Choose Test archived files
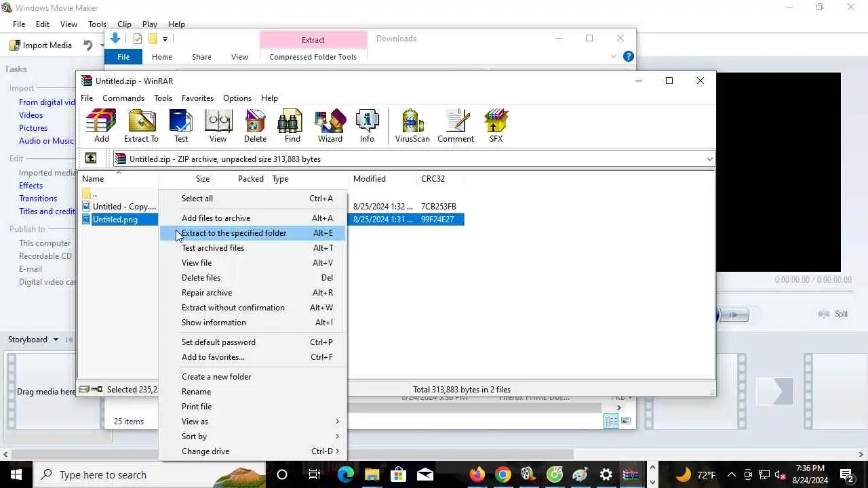This screenshot has height=488, width=868. [252, 248]
